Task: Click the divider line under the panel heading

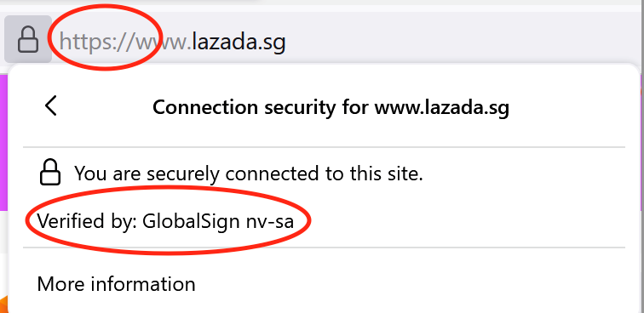Action: click(324, 146)
